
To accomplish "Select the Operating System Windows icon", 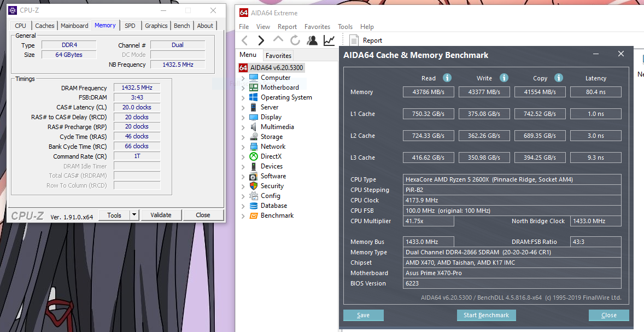I will point(254,97).
